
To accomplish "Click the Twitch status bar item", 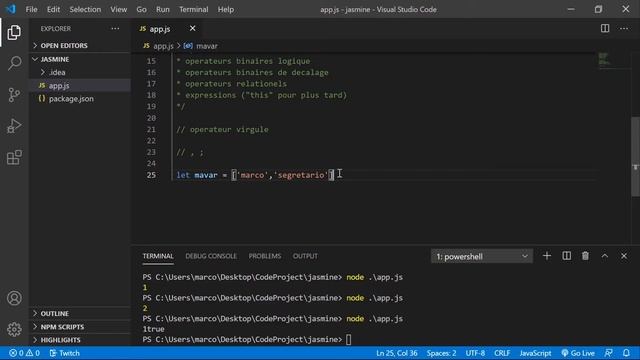I will [64, 353].
